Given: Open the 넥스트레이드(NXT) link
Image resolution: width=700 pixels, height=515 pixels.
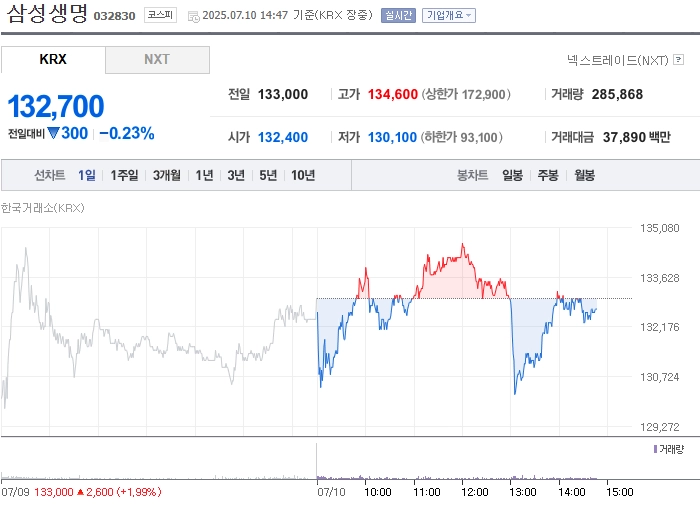Looking at the screenshot, I should click(x=618, y=60).
